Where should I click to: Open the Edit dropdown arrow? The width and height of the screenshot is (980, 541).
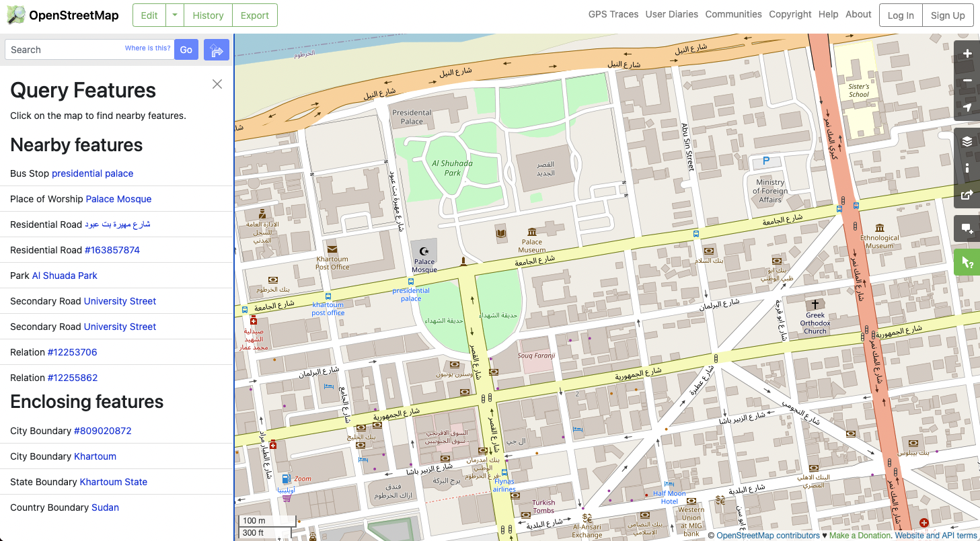click(x=174, y=15)
